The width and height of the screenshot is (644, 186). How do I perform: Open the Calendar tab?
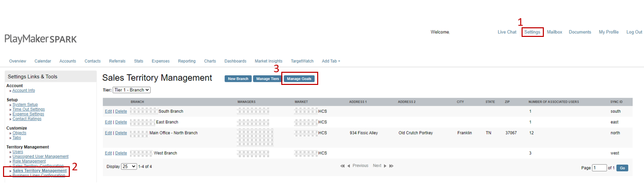click(42, 61)
